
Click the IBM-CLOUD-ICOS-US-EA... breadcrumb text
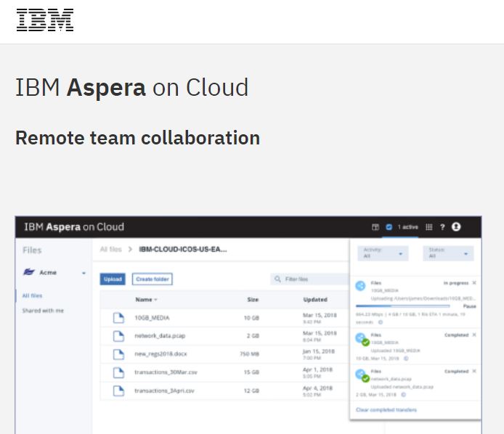(183, 249)
